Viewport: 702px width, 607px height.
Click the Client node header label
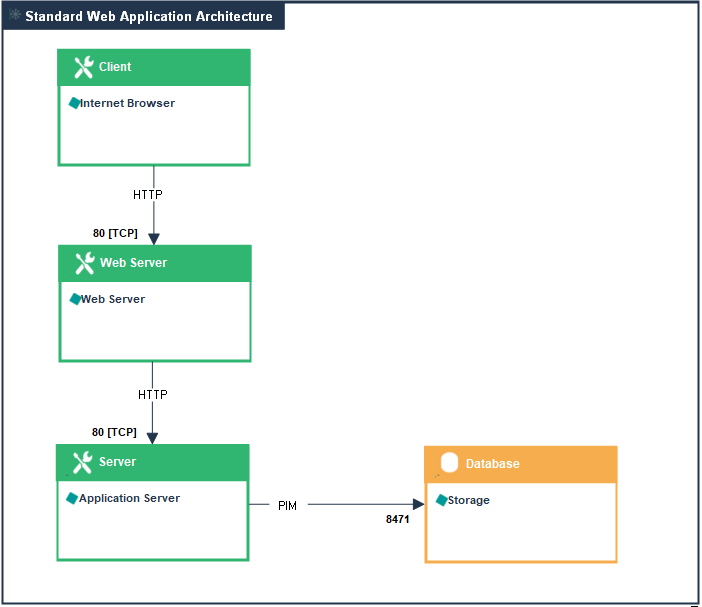point(115,67)
